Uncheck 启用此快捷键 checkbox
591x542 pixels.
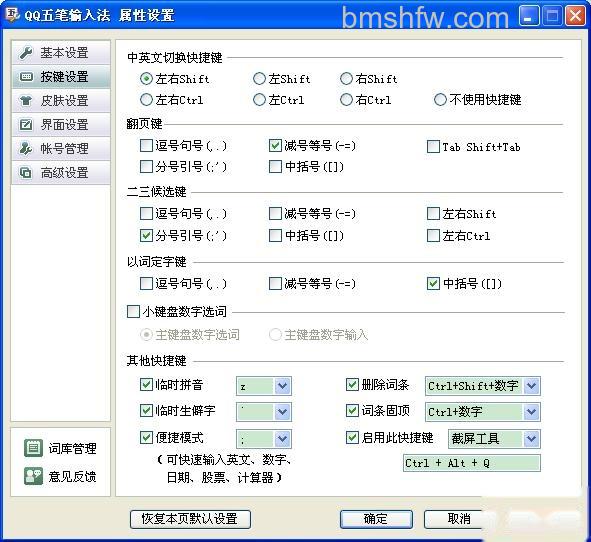click(352, 438)
